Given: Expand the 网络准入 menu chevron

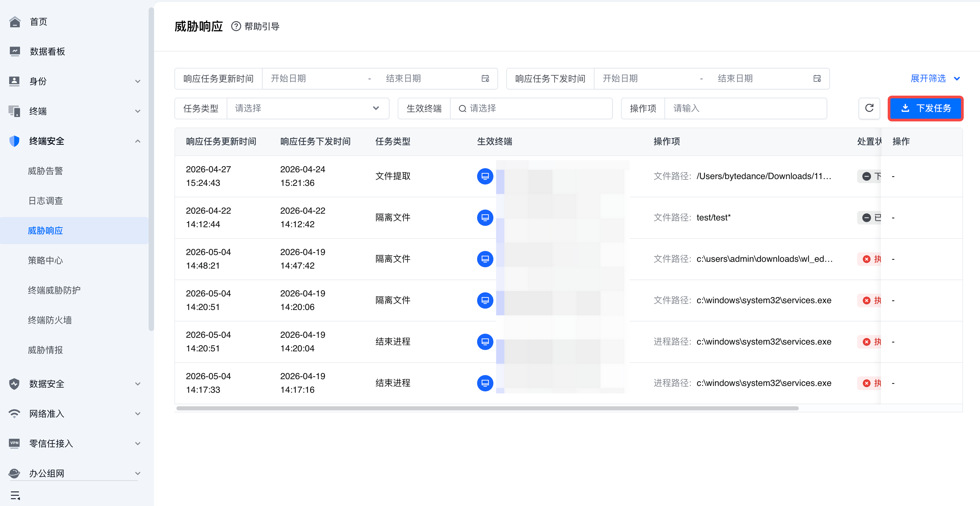Looking at the screenshot, I should tap(138, 414).
